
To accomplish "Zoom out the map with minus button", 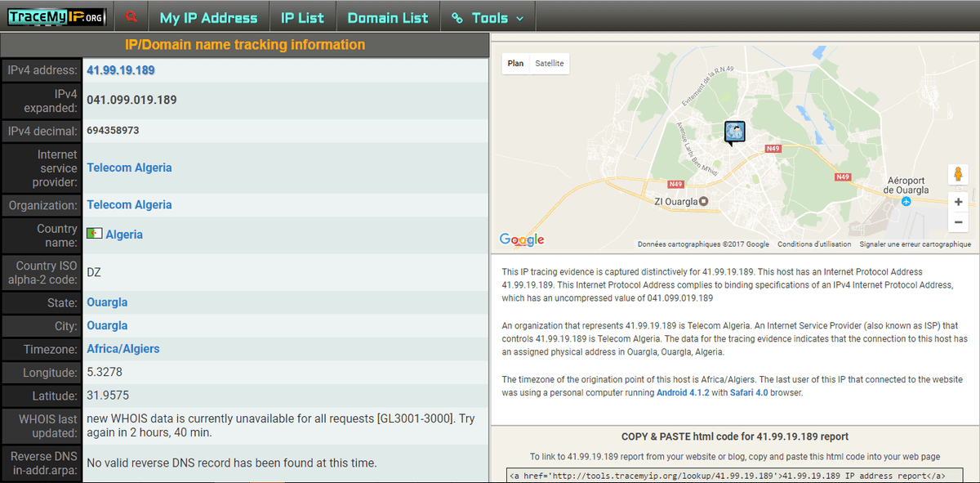I will click(958, 221).
